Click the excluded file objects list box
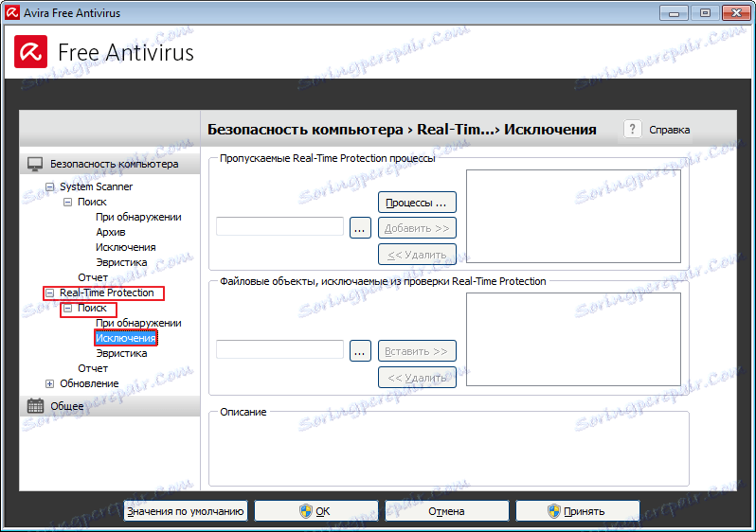This screenshot has width=756, height=532. (x=573, y=339)
